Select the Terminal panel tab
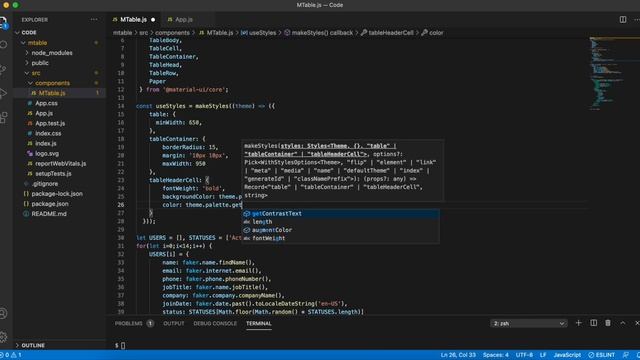This screenshot has width=640, height=360. click(259, 323)
